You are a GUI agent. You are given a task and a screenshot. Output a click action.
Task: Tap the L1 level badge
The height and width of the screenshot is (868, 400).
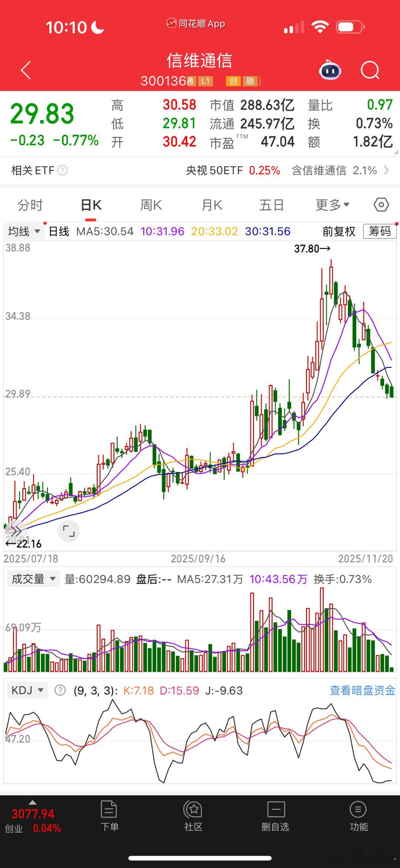[206, 81]
